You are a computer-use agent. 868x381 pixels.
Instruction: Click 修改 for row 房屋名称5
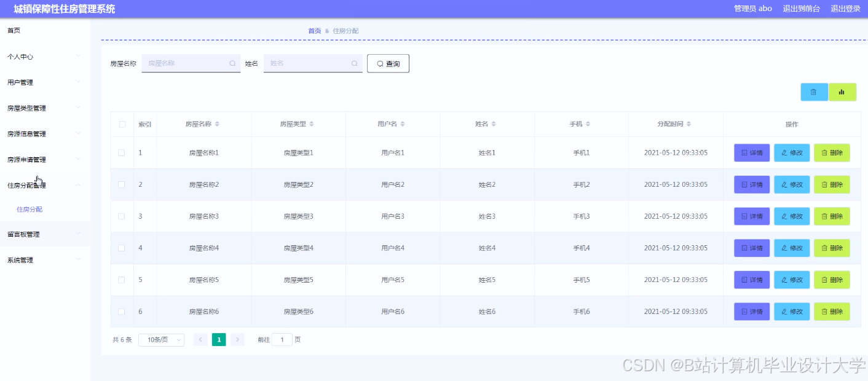point(792,280)
